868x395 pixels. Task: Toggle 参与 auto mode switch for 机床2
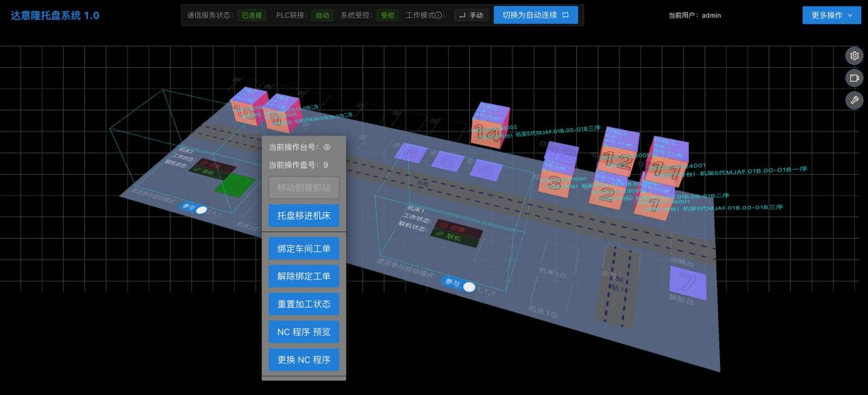point(201,210)
